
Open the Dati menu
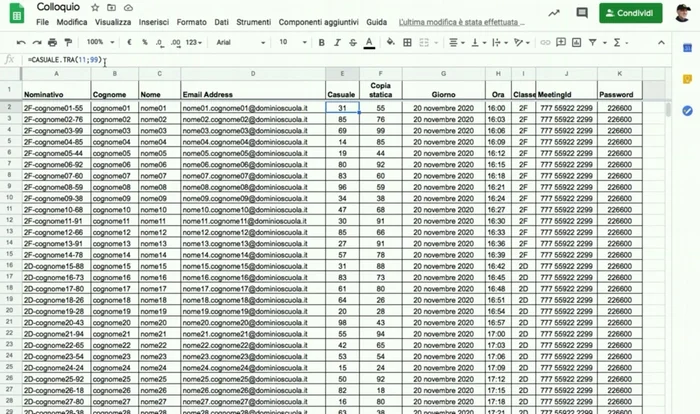(221, 22)
